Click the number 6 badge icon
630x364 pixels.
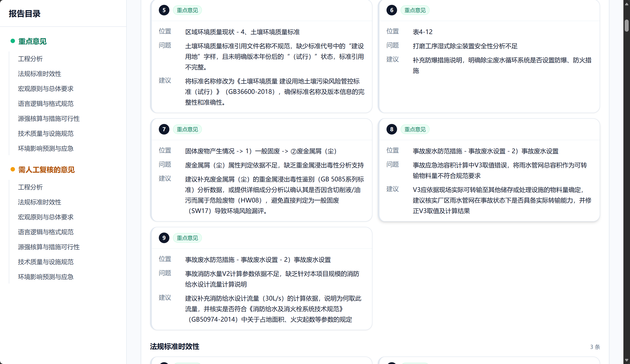392,10
